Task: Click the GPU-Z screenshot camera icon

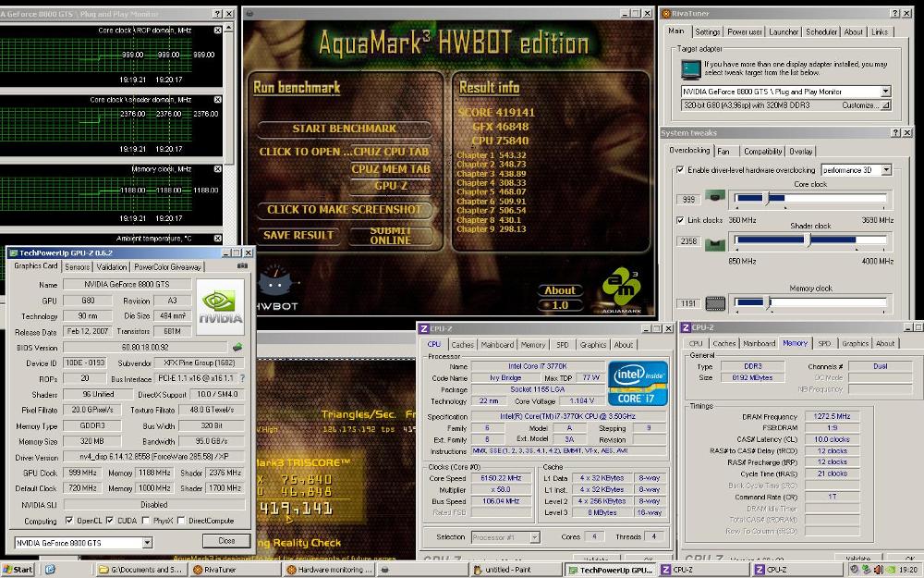Action: click(x=242, y=266)
